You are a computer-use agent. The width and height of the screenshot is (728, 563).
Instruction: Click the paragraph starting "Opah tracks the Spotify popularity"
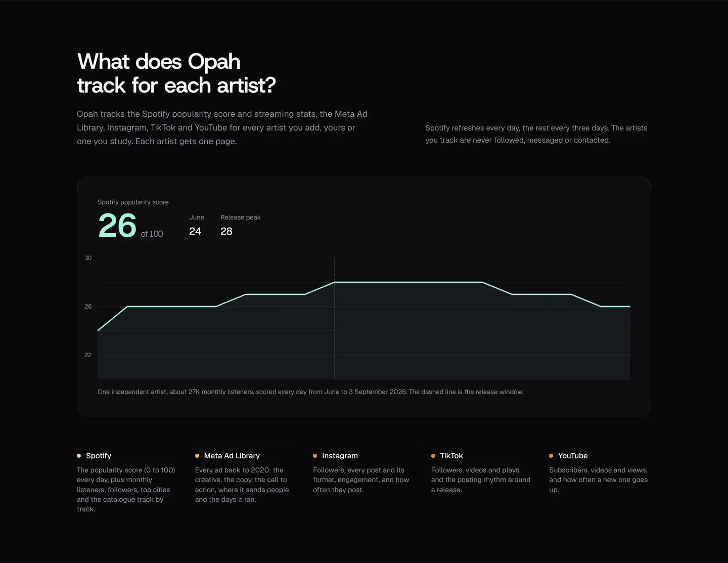[222, 127]
